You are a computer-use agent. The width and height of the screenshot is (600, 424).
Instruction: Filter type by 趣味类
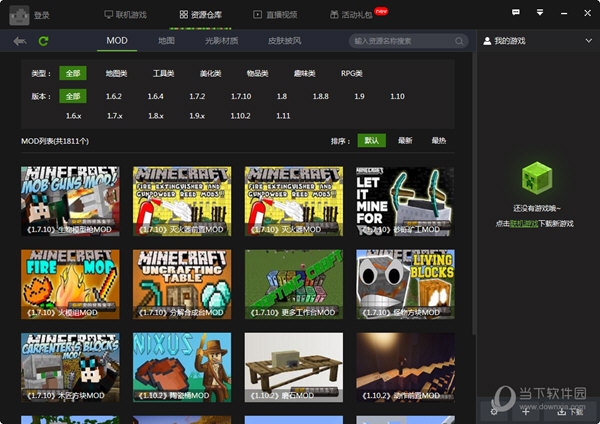coord(305,73)
